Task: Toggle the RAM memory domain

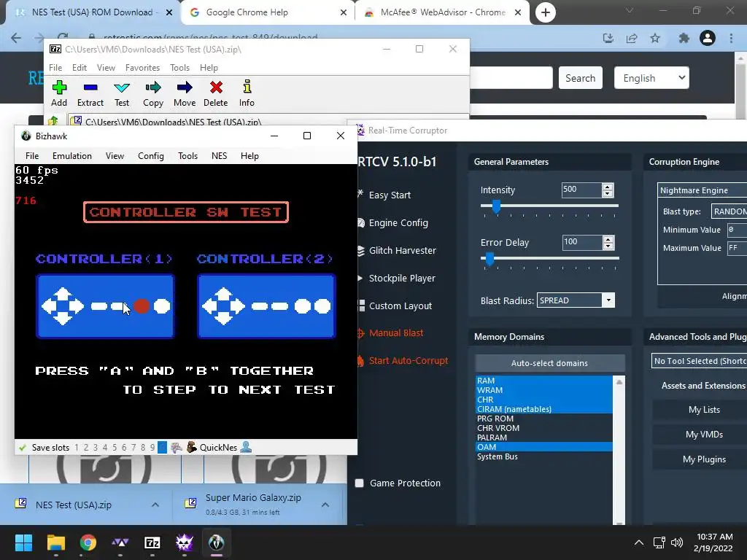Action: click(x=543, y=381)
